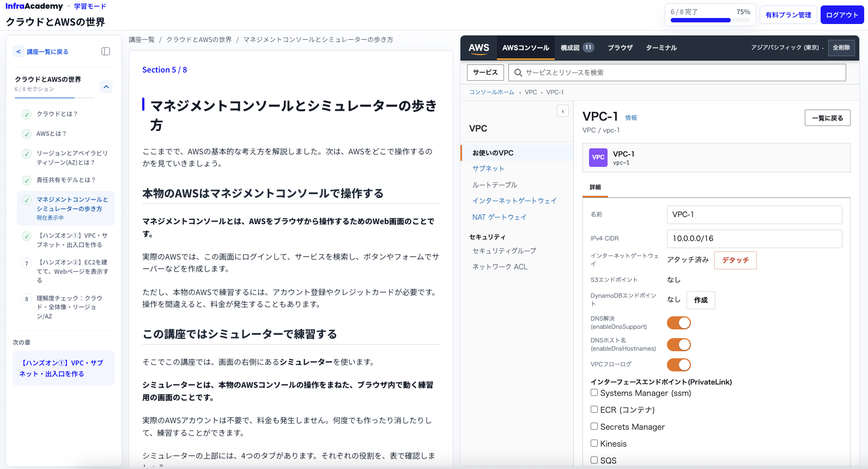868x469 pixels.
Task: Click the number 7 badge for ハンズオン②
Action: 26,263
